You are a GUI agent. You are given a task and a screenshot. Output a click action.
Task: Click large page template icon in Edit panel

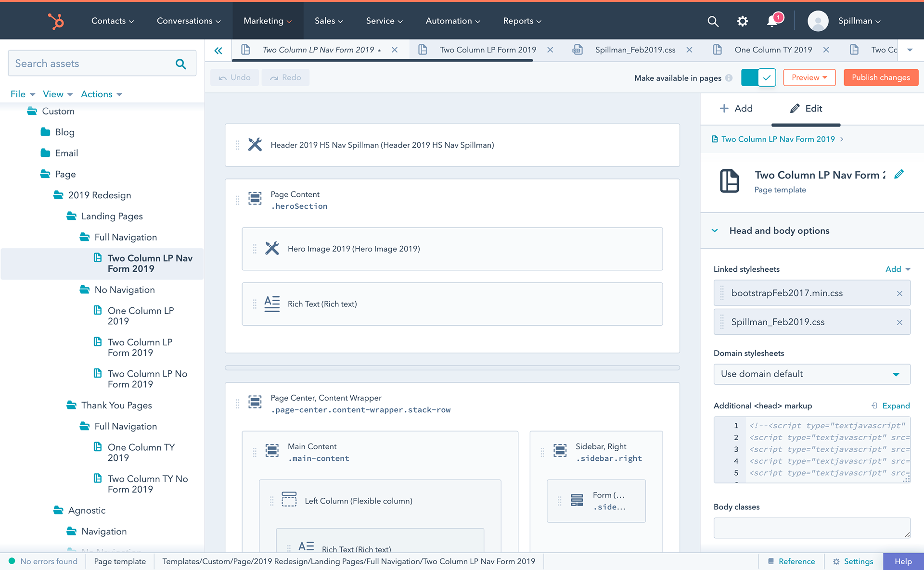tap(729, 181)
